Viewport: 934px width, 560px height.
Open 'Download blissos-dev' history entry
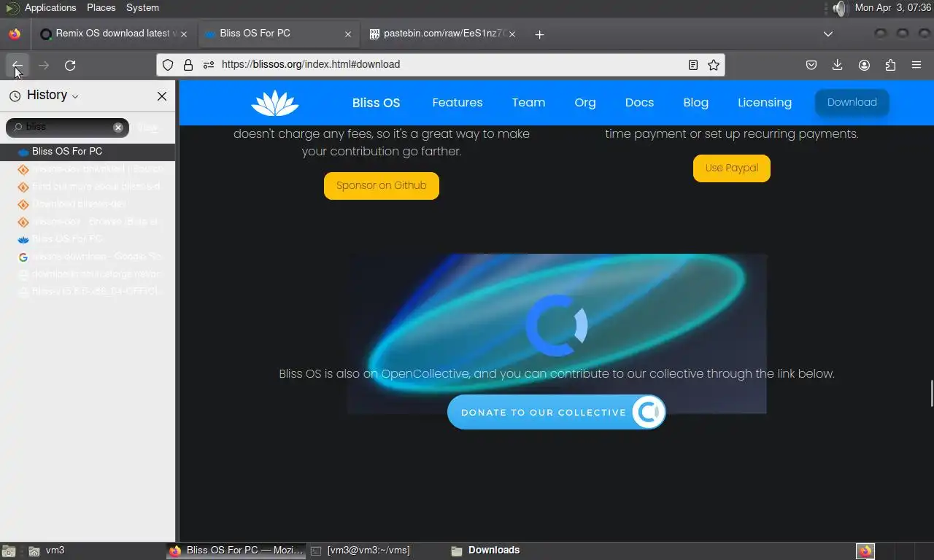88,204
